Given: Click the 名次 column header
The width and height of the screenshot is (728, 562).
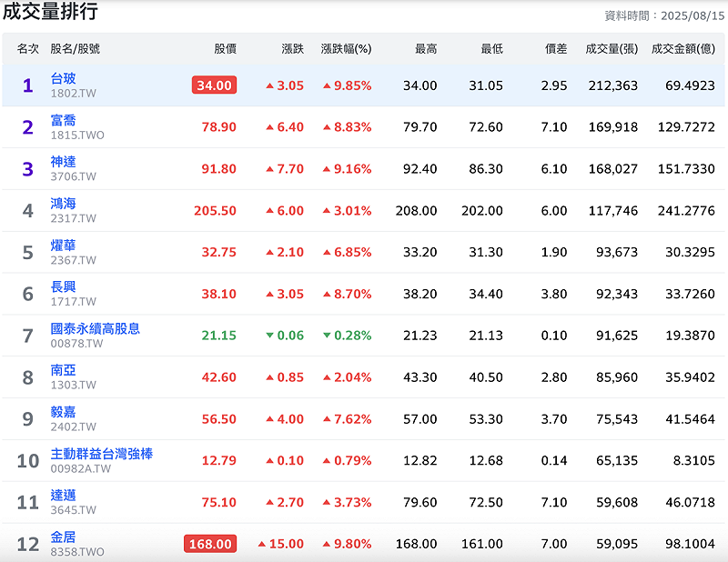Looking at the screenshot, I should pos(28,49).
